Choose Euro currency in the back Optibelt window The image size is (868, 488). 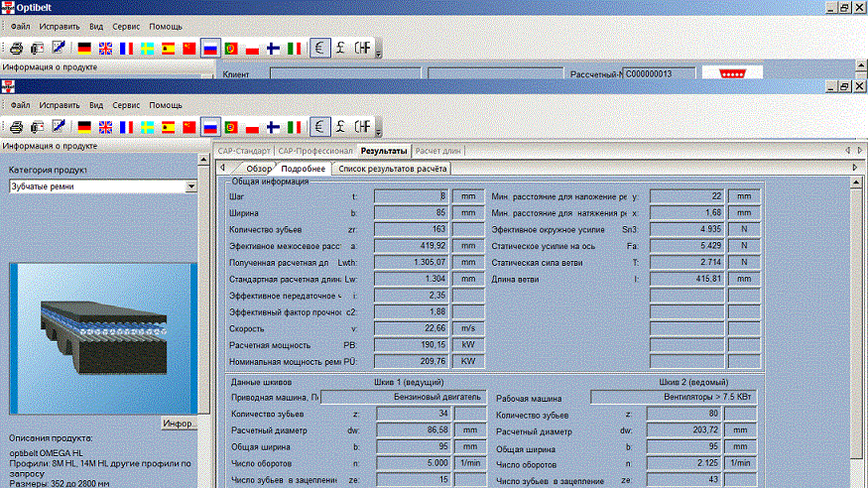[x=320, y=49]
